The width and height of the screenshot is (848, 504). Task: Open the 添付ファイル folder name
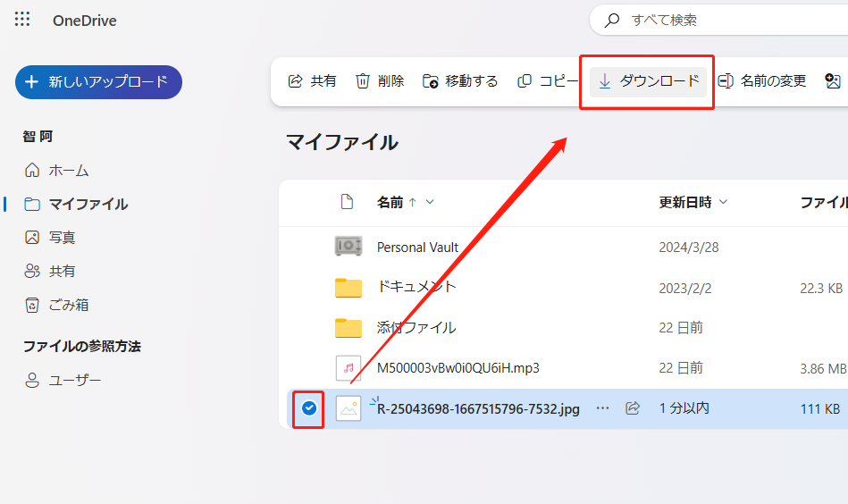coord(416,327)
